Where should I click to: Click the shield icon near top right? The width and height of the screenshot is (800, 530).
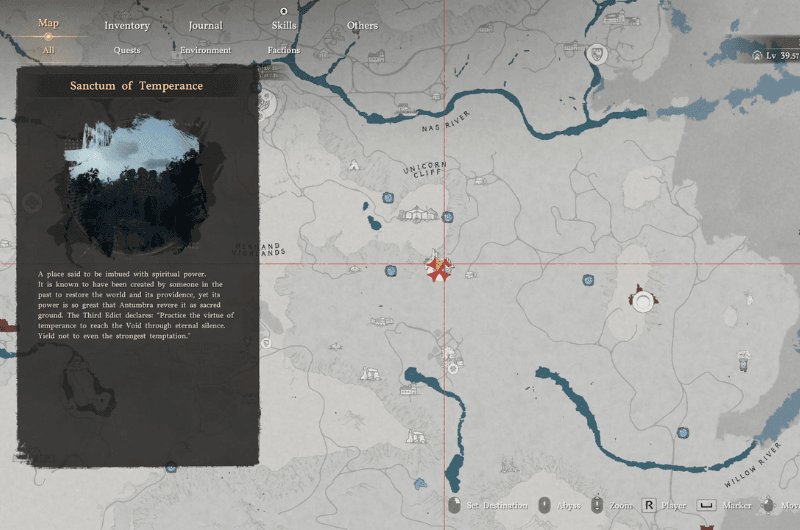point(600,53)
